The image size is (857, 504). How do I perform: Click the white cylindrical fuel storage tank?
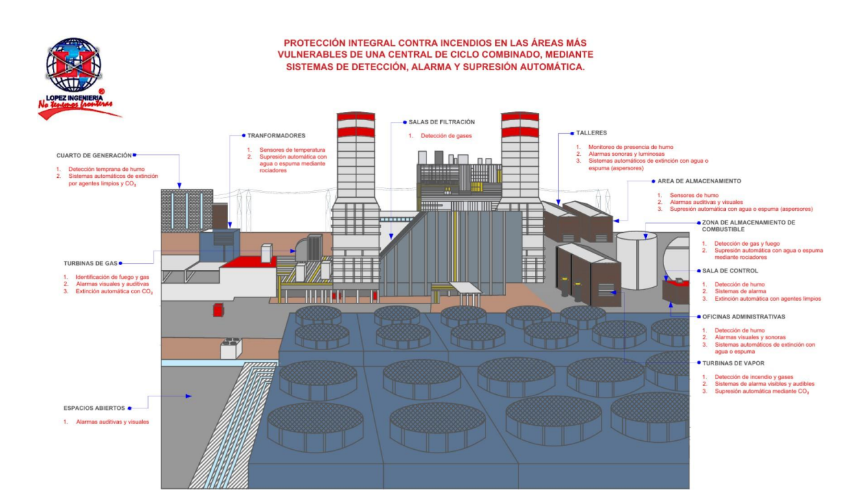pyautogui.click(x=637, y=261)
